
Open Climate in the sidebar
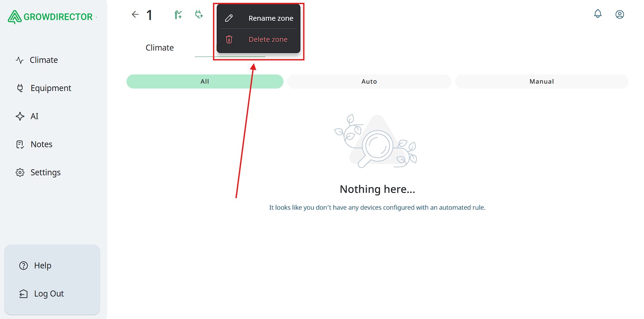pyautogui.click(x=44, y=60)
